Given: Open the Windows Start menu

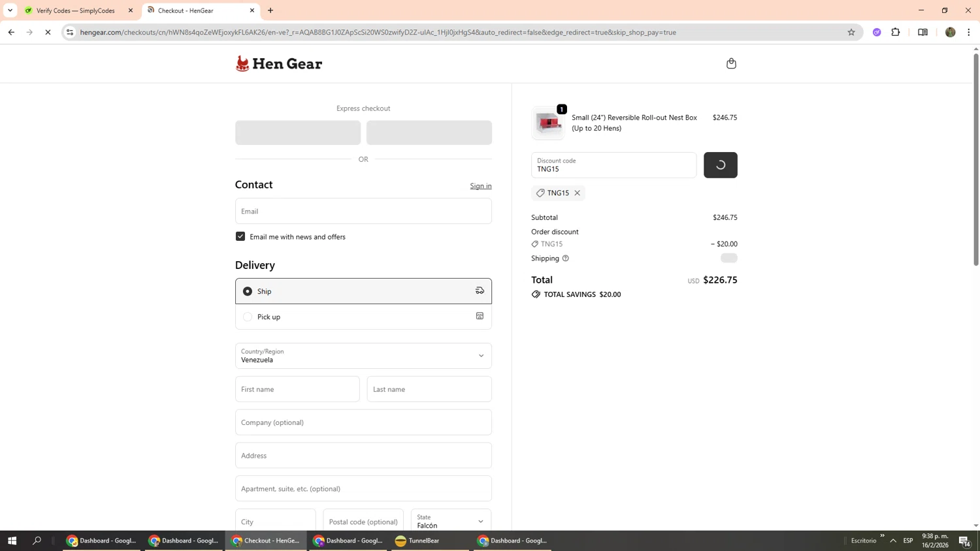Looking at the screenshot, I should 12,541.
